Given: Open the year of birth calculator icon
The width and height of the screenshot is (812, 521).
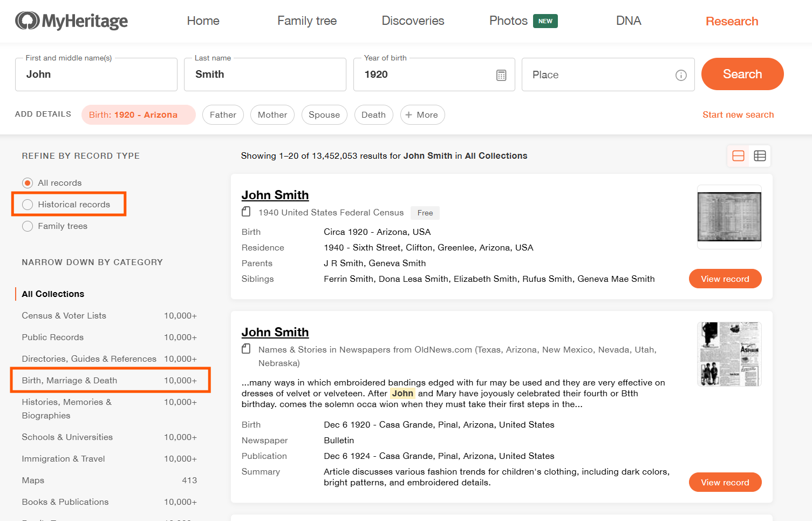Looking at the screenshot, I should (x=501, y=75).
